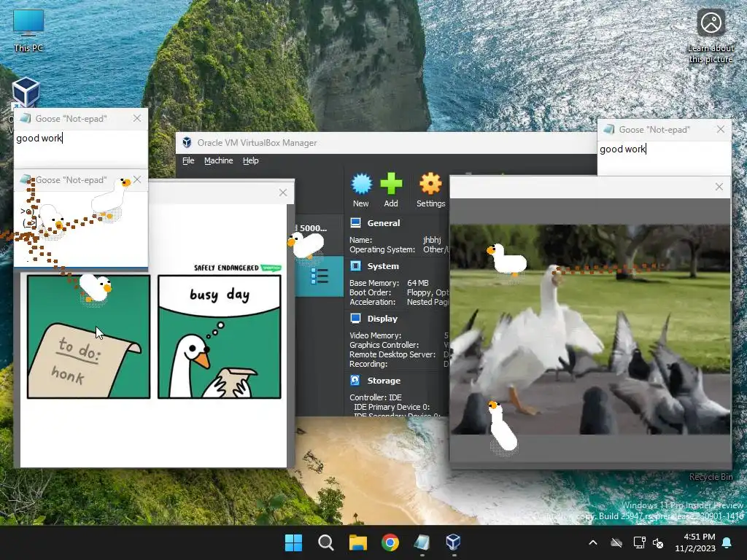Screen dimensions: 747x560
Task: Click Graphics Controller label
Action: [384, 345]
